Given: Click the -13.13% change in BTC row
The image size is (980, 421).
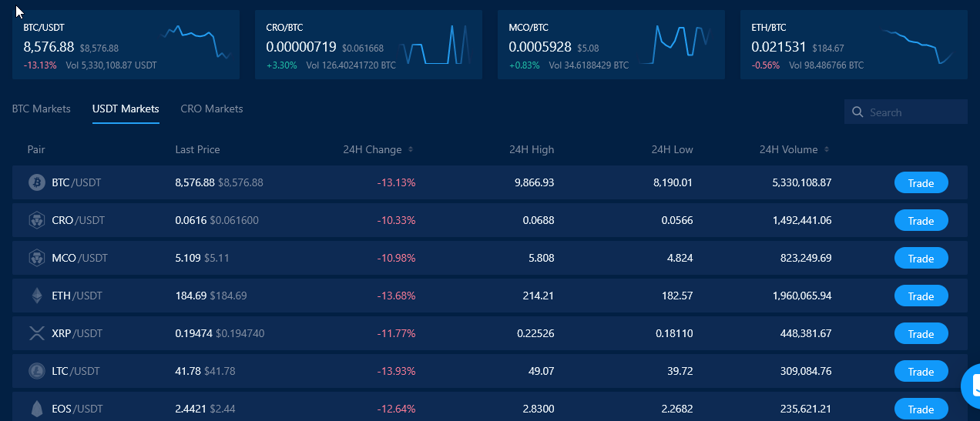Looking at the screenshot, I should [x=396, y=182].
